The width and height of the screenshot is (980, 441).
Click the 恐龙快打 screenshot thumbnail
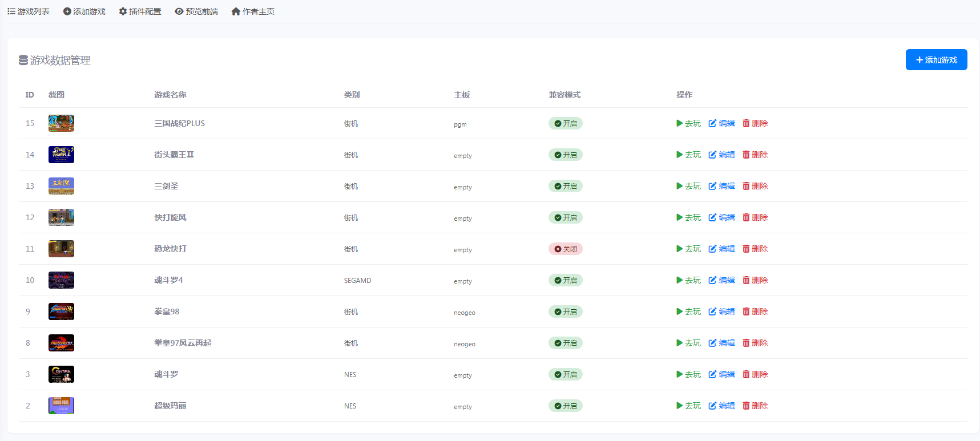tap(61, 249)
